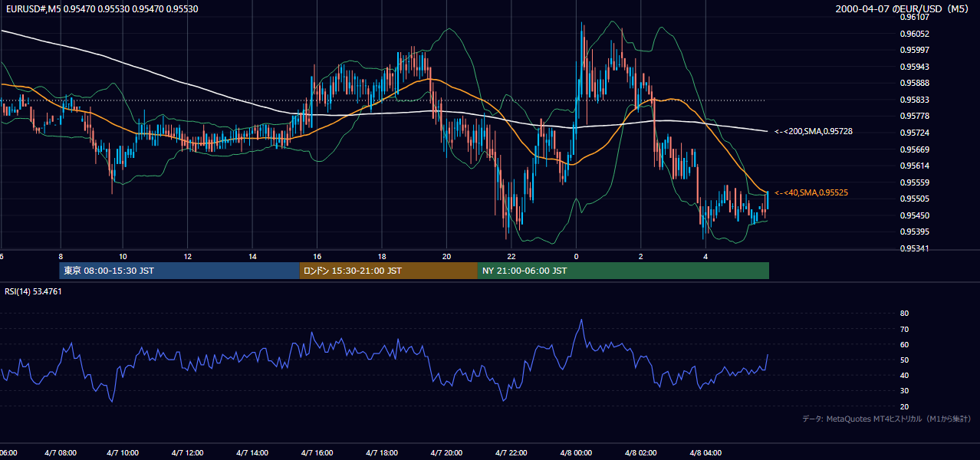
Task: Click the '4/7 12:00' bottom time label
Action: coord(188,453)
